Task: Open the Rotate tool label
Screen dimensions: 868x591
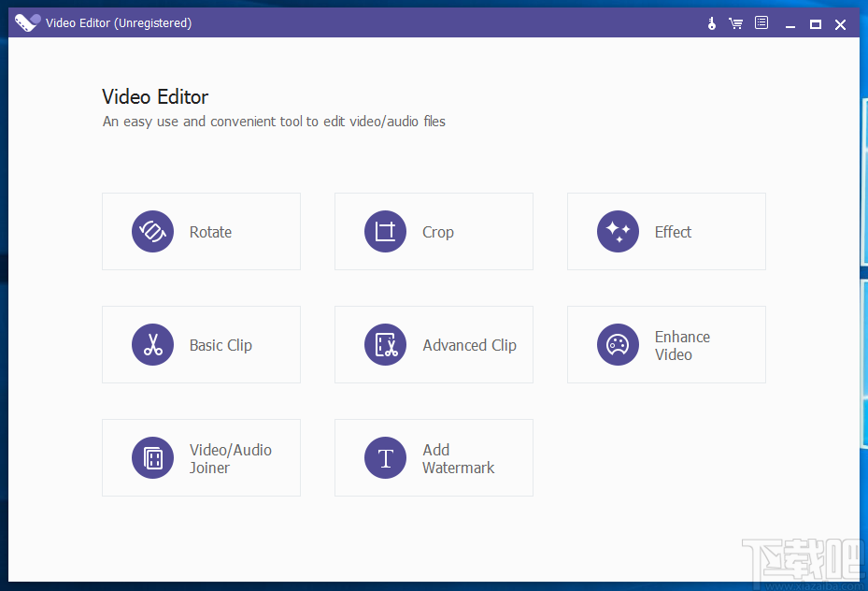Action: point(210,232)
